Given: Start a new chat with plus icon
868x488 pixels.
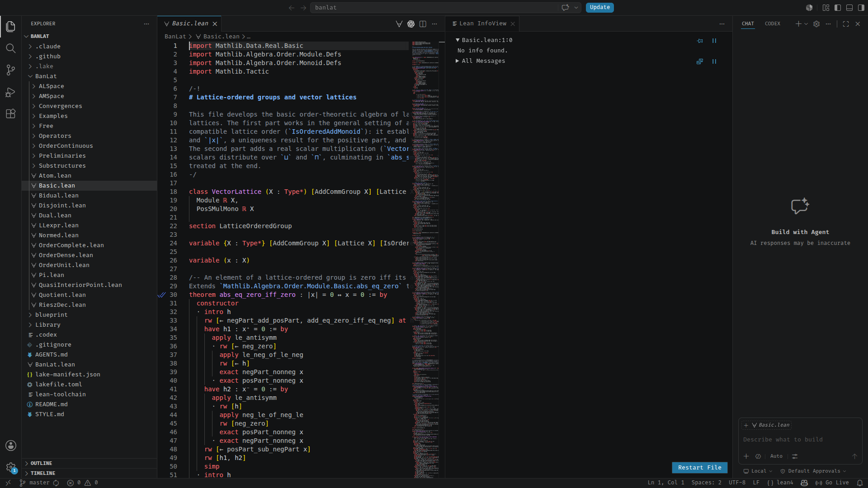Looking at the screenshot, I should 798,24.
